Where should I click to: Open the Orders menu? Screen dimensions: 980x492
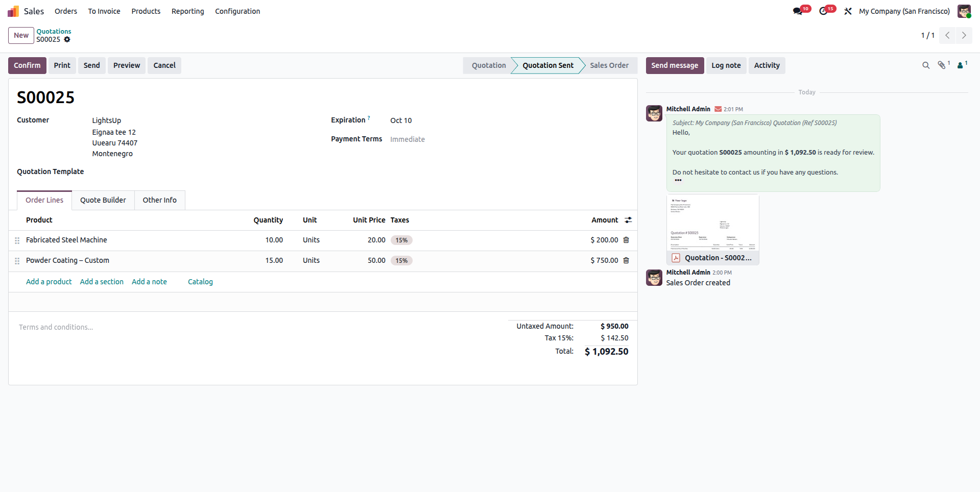point(66,11)
